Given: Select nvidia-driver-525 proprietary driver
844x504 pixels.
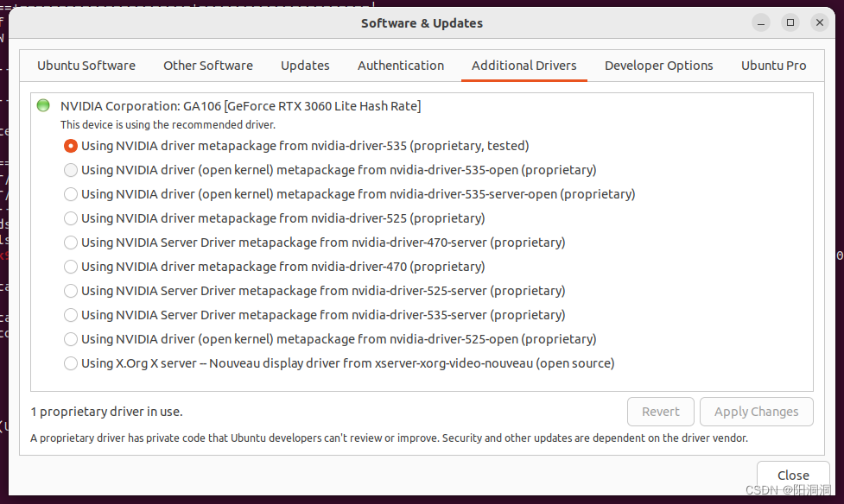Looking at the screenshot, I should [x=71, y=218].
